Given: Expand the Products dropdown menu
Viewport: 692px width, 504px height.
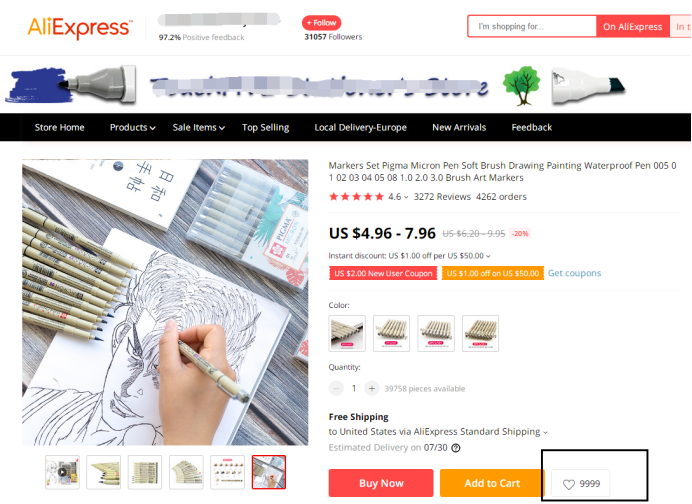Looking at the screenshot, I should pyautogui.click(x=132, y=128).
